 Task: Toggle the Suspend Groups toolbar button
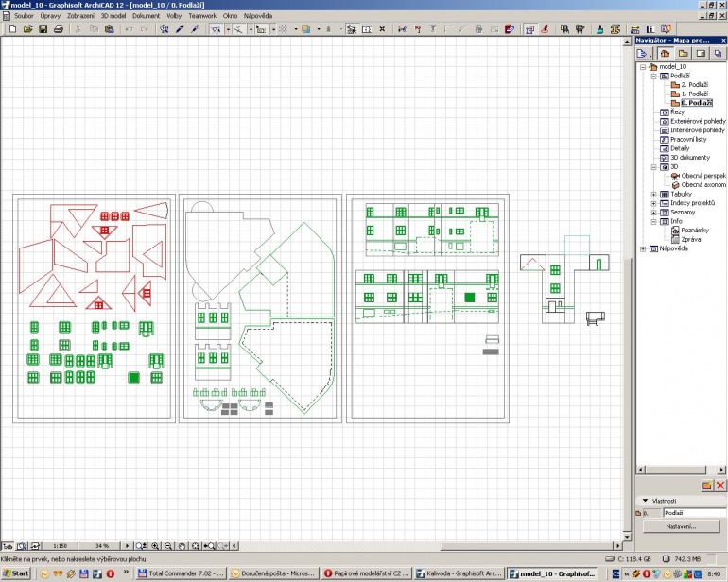352,28
